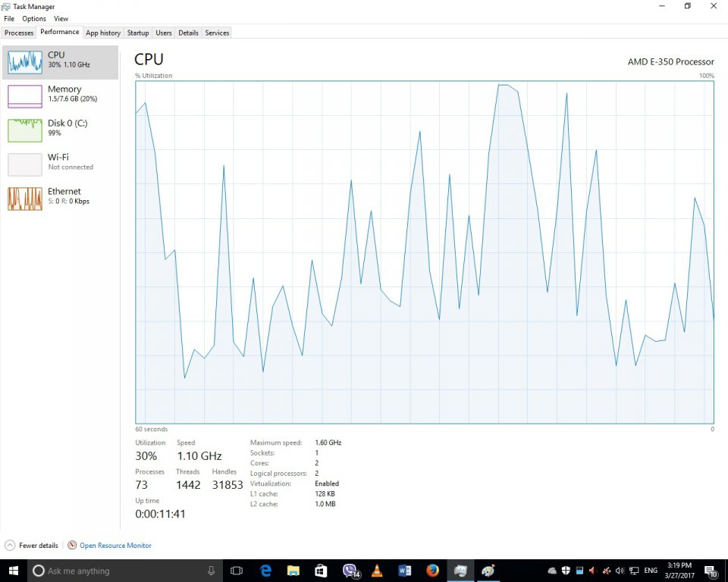Viewport: 728px width, 582px height.
Task: Open the Ethernet performance view
Action: click(61, 199)
